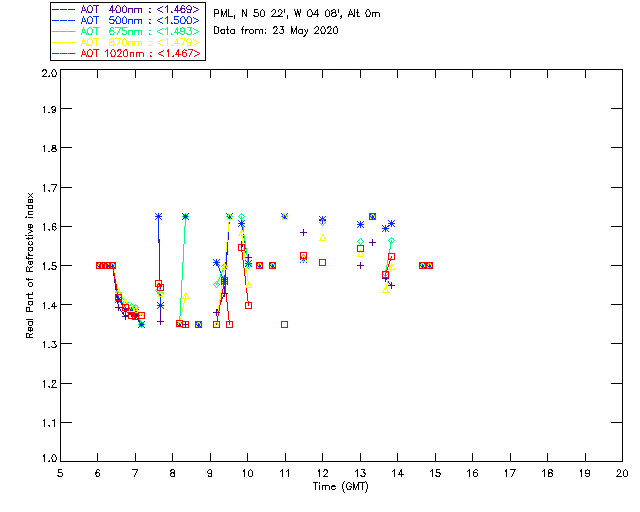The image size is (640, 512).
Task: Click the y-axis tick label 1.0
Action: click(50, 458)
